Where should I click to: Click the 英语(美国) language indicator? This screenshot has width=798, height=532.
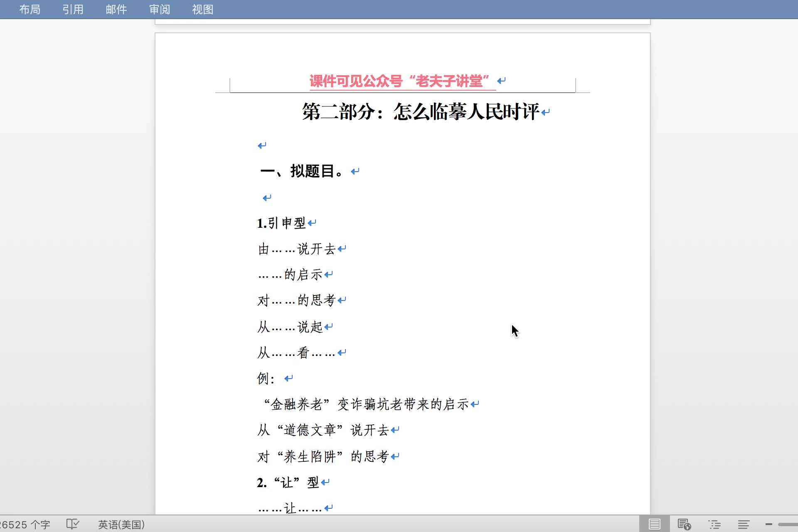pos(121,525)
